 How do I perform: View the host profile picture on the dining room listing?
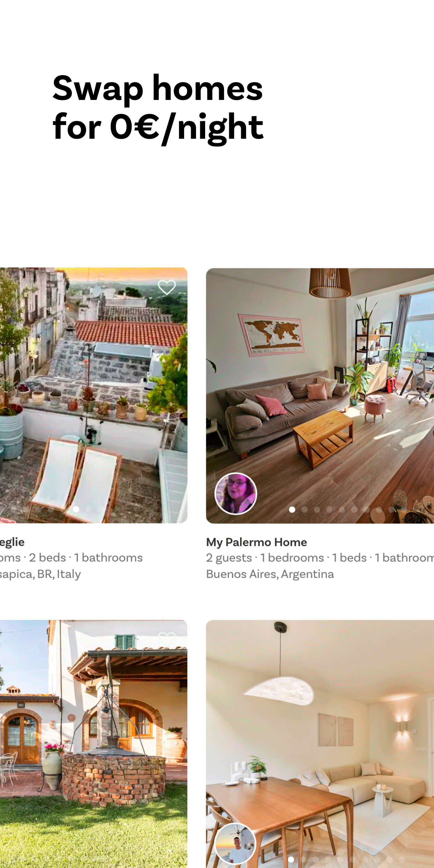click(x=236, y=844)
